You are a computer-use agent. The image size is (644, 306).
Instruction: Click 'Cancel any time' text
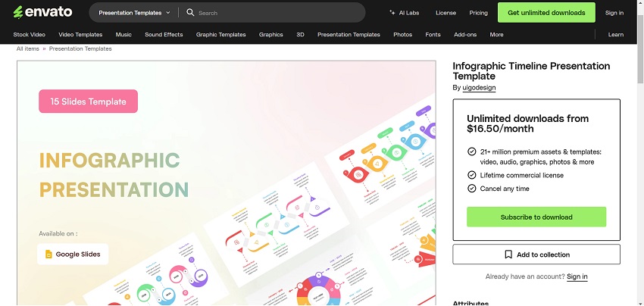coord(505,189)
